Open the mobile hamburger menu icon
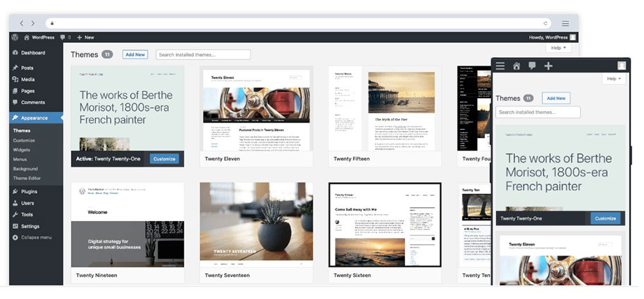 (500, 66)
